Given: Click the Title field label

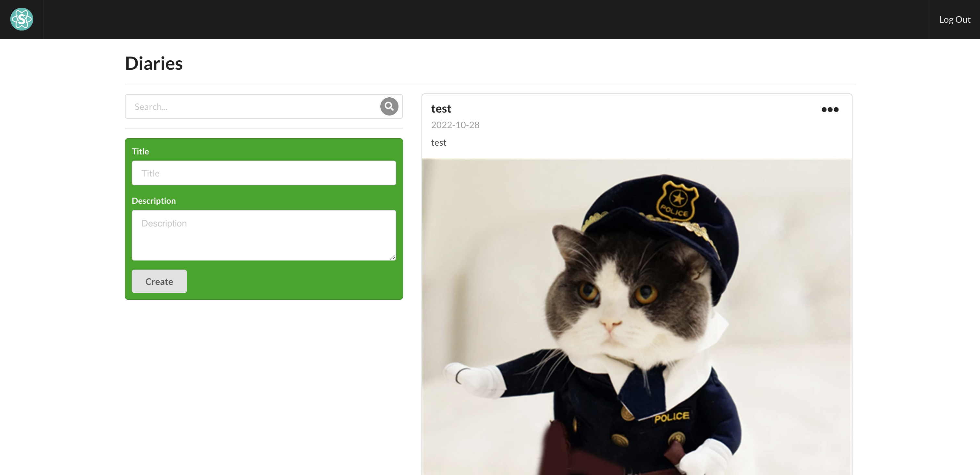Looking at the screenshot, I should [140, 152].
